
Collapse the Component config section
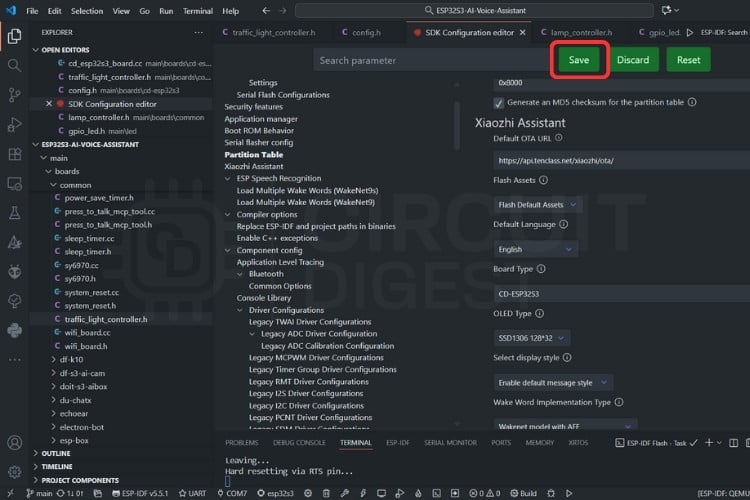(x=228, y=250)
